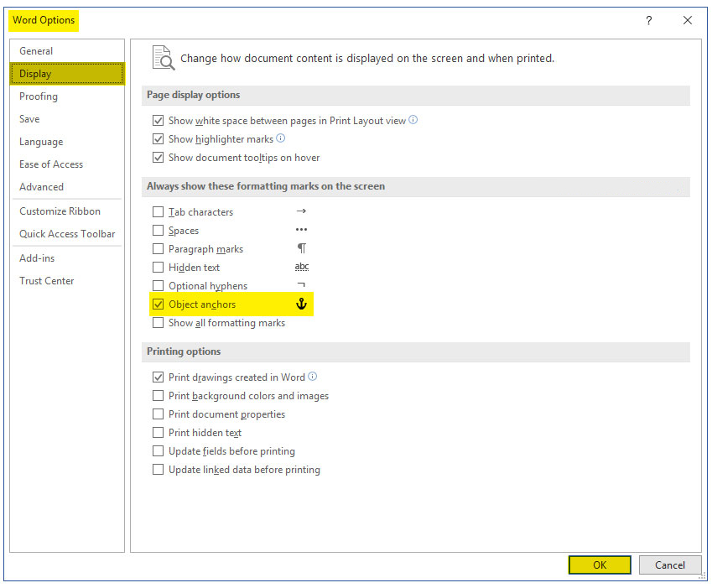Enable Print hidden text option
The width and height of the screenshot is (712, 588).
pyautogui.click(x=158, y=433)
